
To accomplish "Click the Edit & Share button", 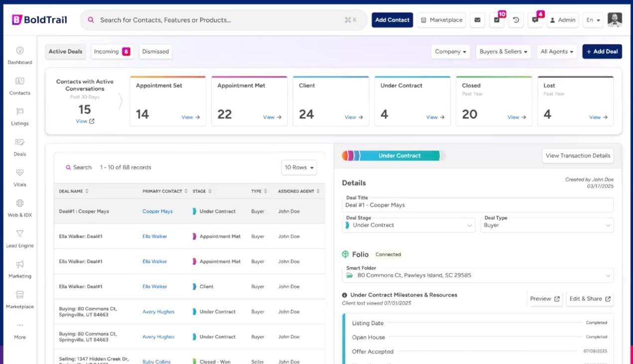I will tap(590, 299).
